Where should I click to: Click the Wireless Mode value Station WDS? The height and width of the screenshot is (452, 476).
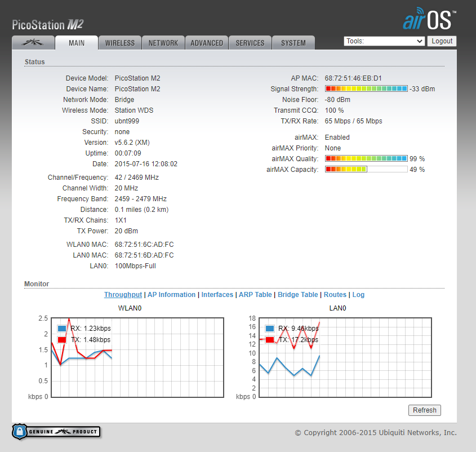point(134,110)
